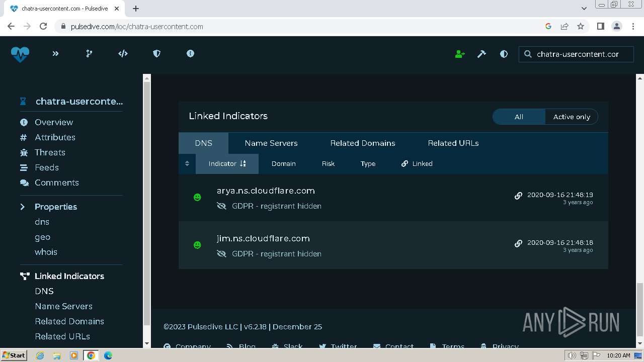Click the address bar URL
The width and height of the screenshot is (644, 362).
point(137,27)
